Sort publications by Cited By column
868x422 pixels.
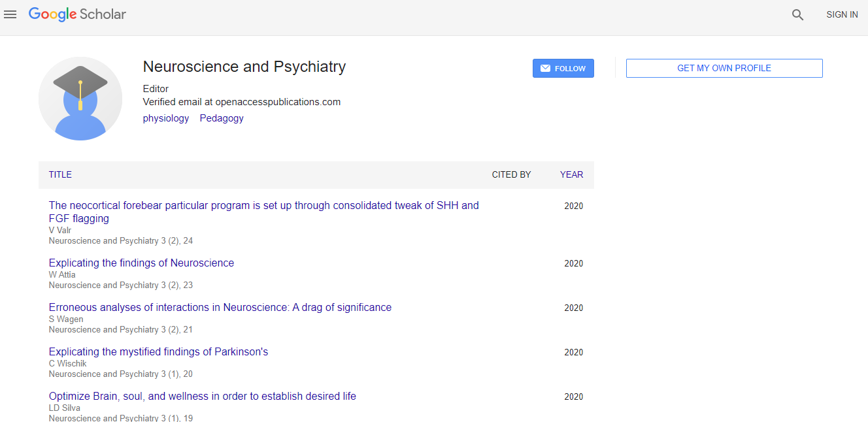(511, 174)
